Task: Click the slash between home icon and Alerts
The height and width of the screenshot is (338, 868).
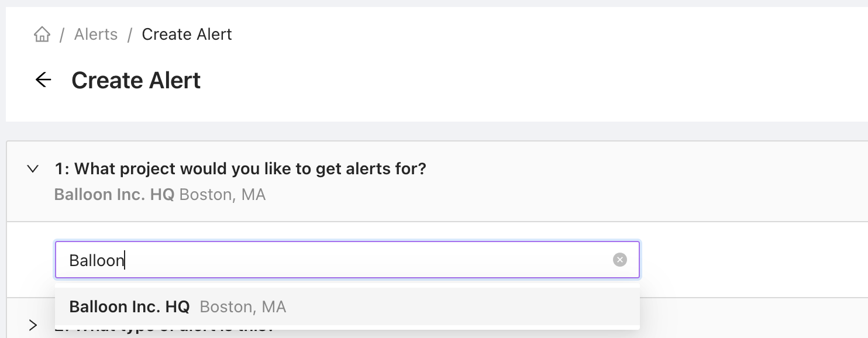Action: click(62, 35)
